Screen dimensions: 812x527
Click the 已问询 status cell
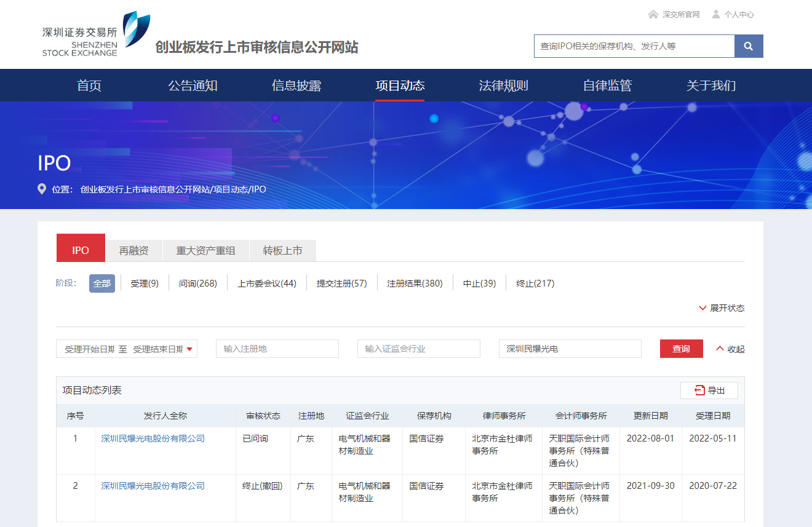(255, 438)
